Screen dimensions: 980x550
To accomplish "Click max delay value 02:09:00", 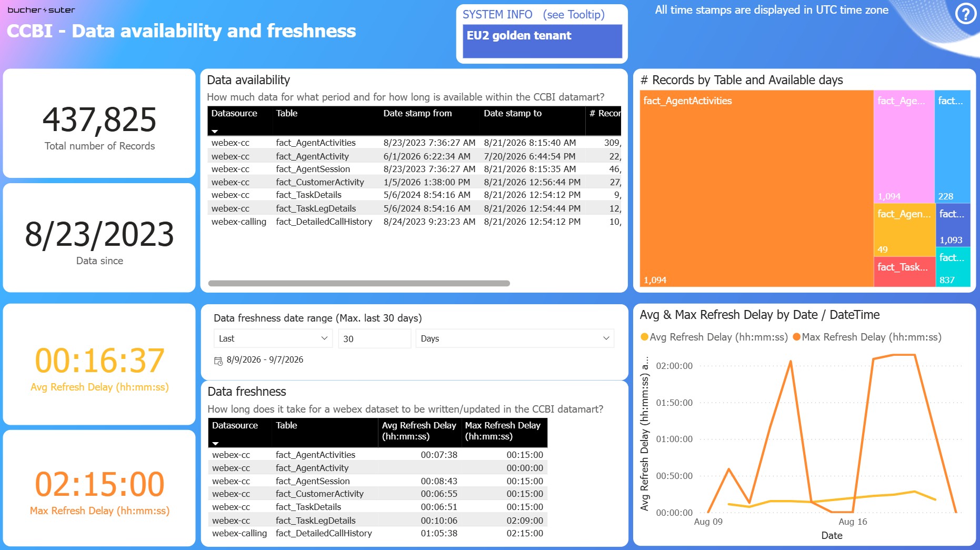I will point(525,521).
